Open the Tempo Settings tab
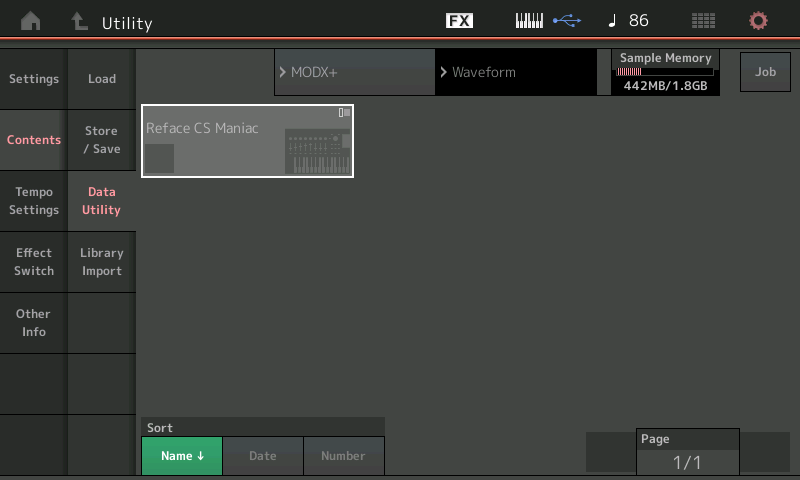The height and width of the screenshot is (480, 800). [x=34, y=201]
